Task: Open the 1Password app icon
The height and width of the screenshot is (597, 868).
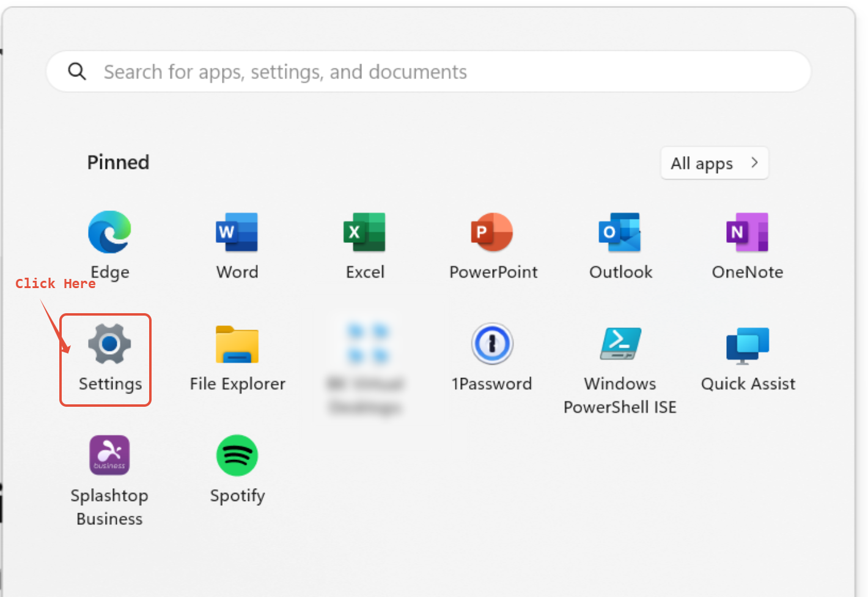Action: (492, 344)
